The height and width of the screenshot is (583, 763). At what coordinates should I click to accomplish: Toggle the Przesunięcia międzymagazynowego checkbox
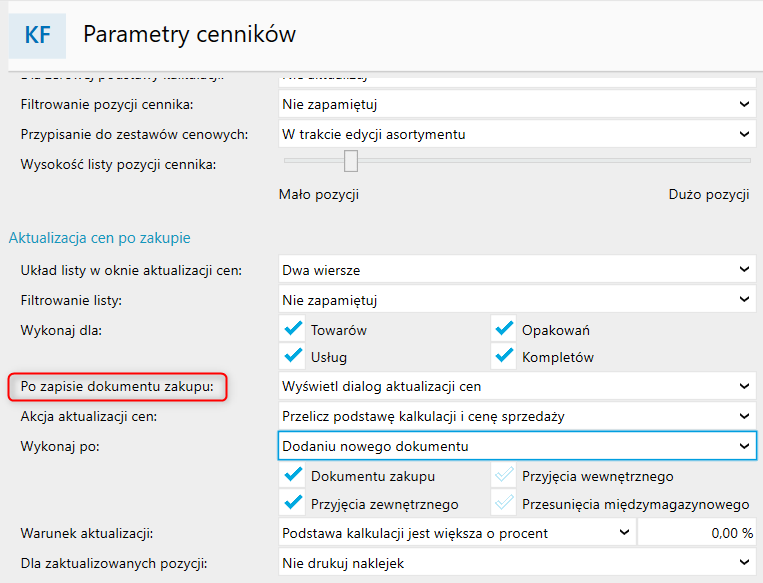[503, 504]
